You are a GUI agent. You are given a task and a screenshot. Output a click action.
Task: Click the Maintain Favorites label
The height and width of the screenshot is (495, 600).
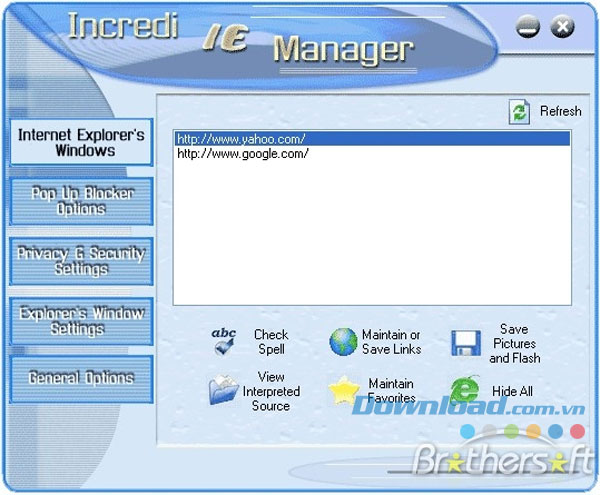[391, 391]
